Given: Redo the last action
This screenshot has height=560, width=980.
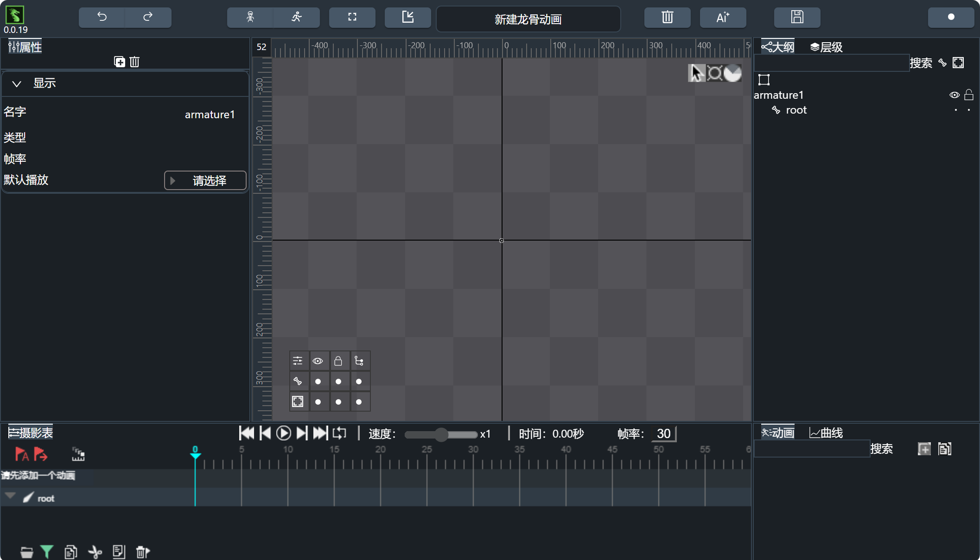Looking at the screenshot, I should click(x=148, y=18).
